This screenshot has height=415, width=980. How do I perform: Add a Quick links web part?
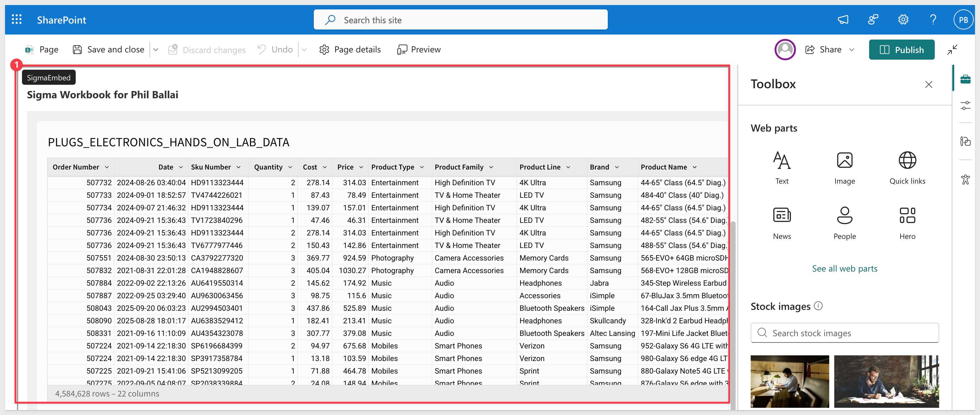(907, 168)
